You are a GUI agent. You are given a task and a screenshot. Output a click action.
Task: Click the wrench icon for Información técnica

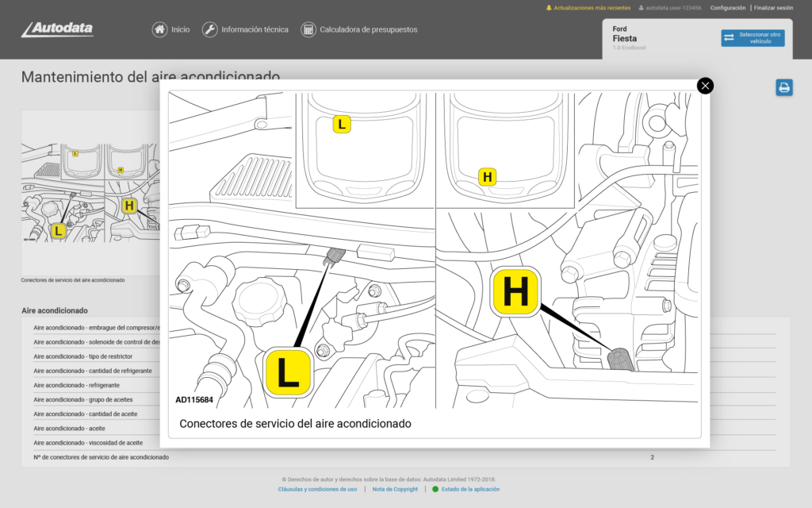coord(209,29)
